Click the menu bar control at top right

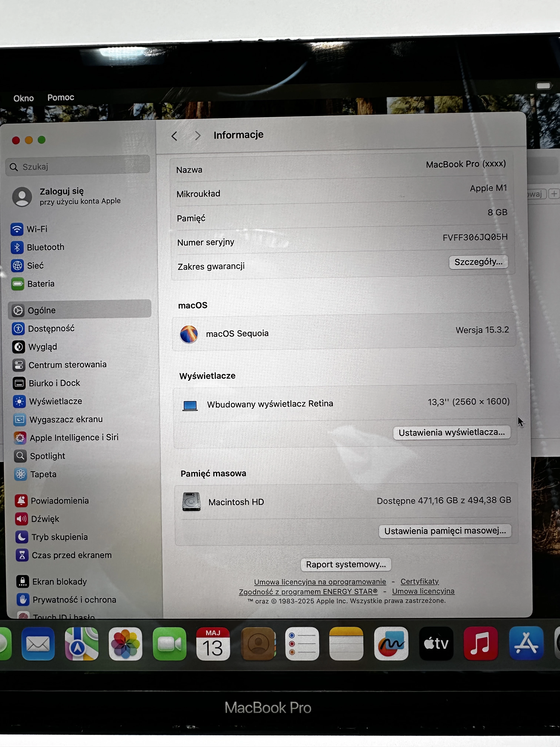coord(544,85)
